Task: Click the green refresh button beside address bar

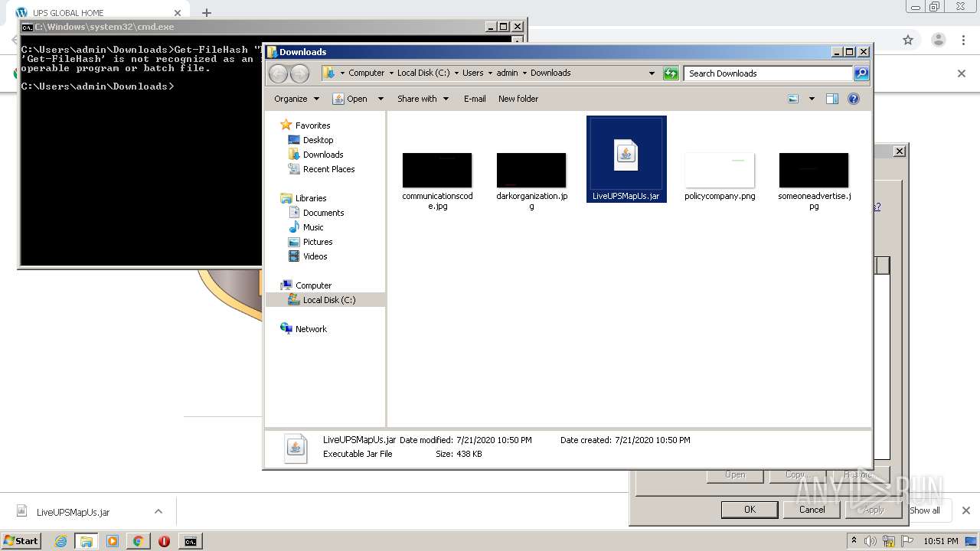Action: [671, 73]
